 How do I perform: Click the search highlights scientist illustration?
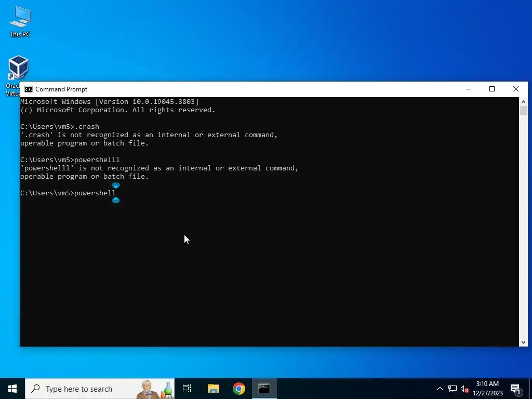(155, 390)
